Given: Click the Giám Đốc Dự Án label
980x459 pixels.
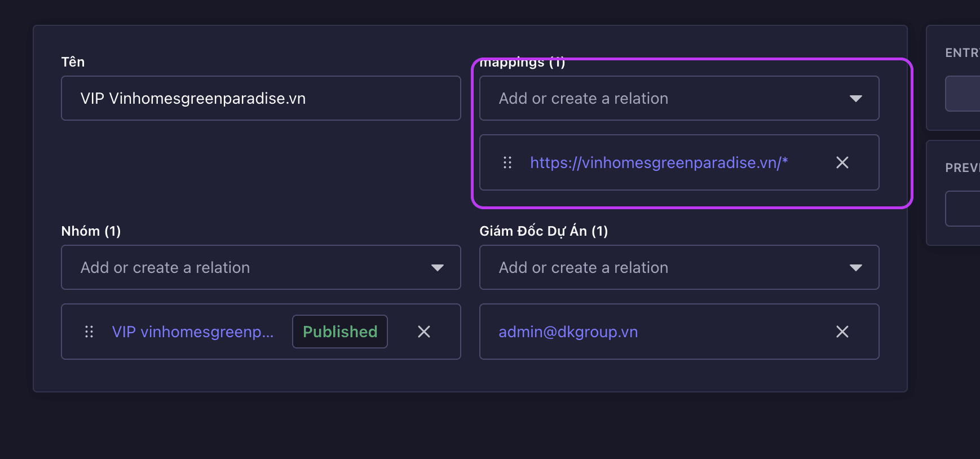Looking at the screenshot, I should [x=543, y=231].
